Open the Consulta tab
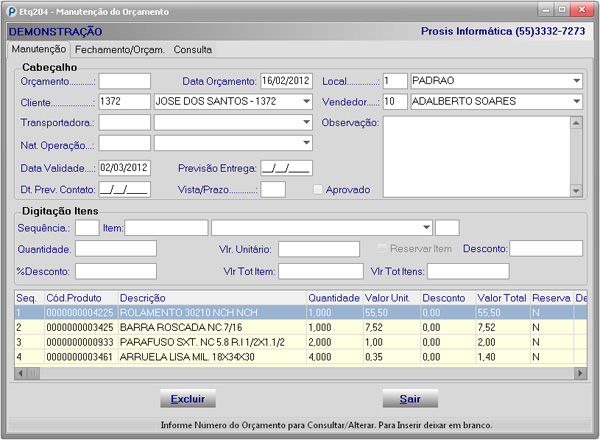 point(193,50)
